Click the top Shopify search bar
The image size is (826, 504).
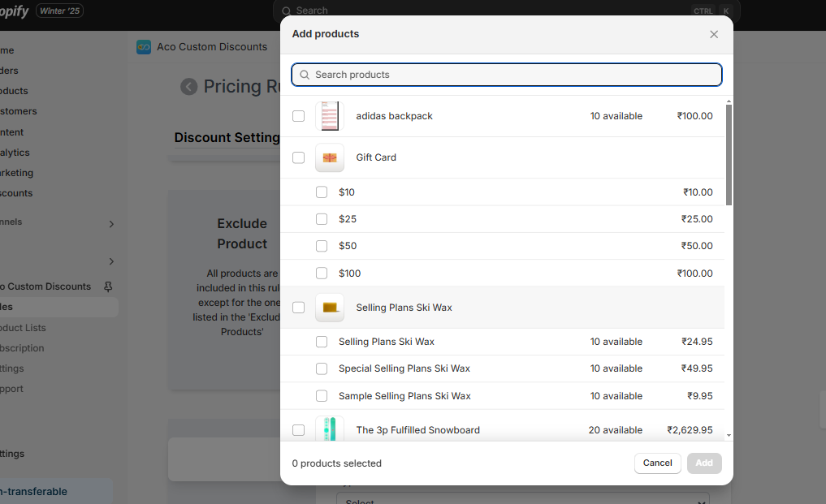pos(506,11)
